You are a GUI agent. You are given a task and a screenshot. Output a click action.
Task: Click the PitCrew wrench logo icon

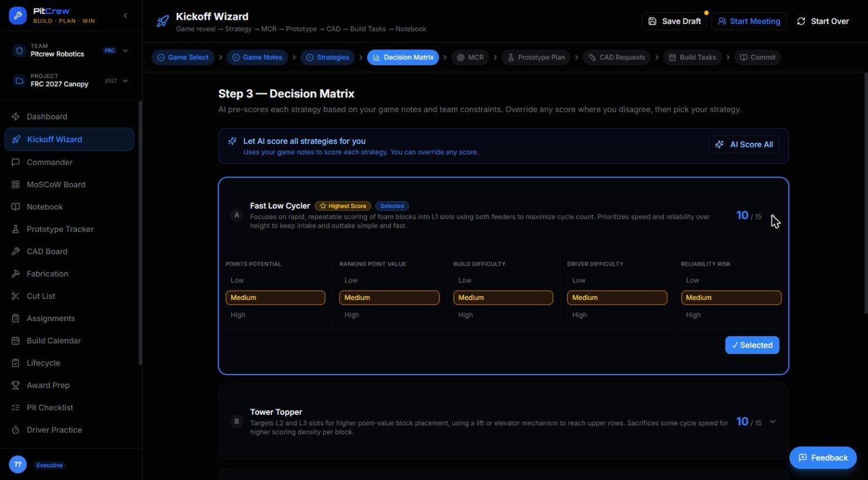coord(17,16)
